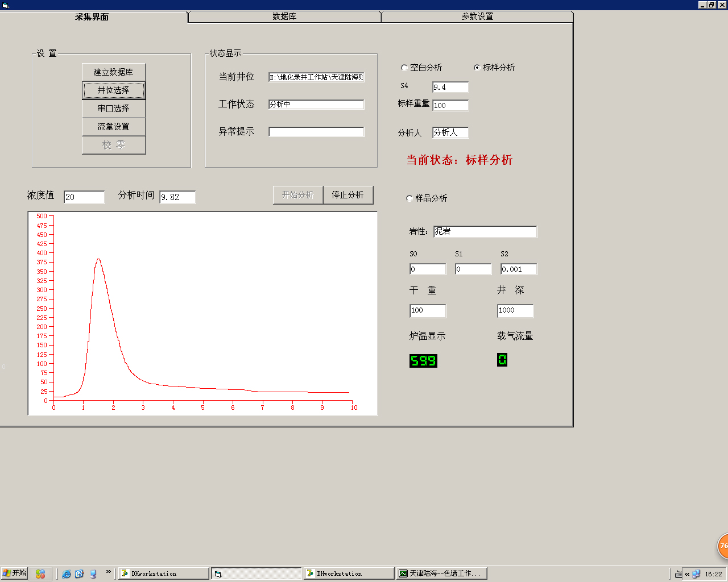Click the 标样重量 field showing 100
Image resolution: width=728 pixels, height=582 pixels.
[450, 105]
